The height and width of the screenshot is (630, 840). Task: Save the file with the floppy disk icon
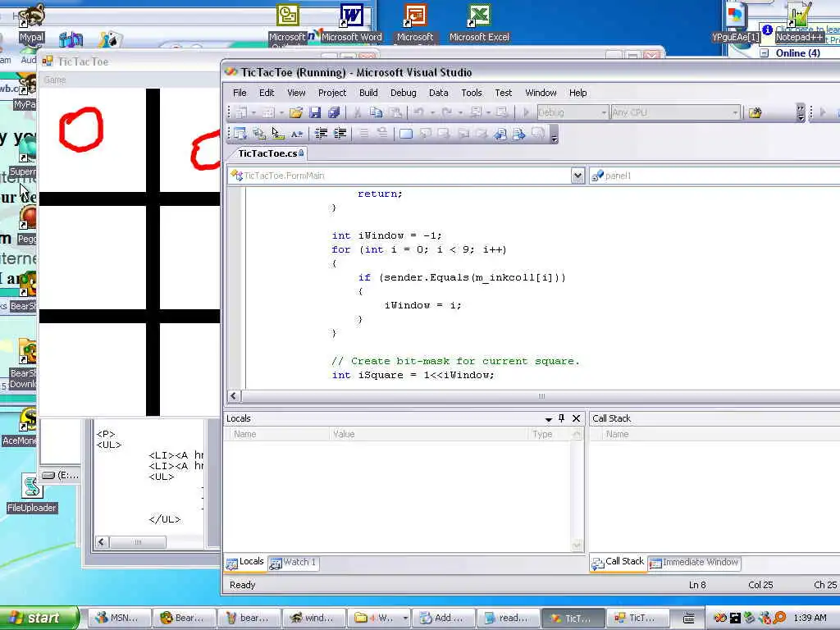coord(315,112)
